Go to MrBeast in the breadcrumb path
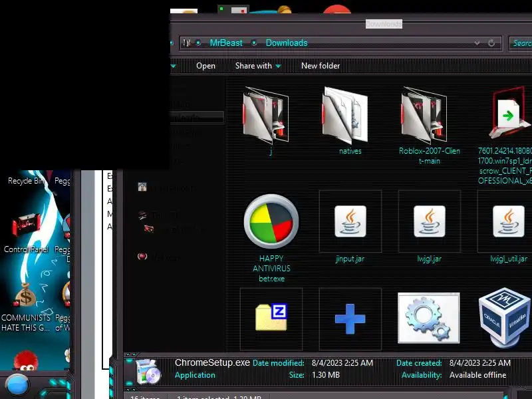Viewport: 532px width, 399px height. (226, 43)
